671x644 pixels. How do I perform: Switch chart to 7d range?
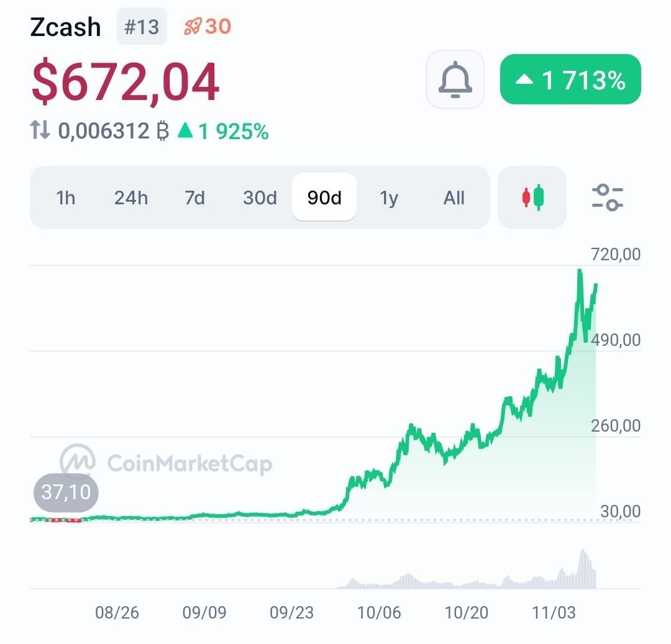point(194,197)
